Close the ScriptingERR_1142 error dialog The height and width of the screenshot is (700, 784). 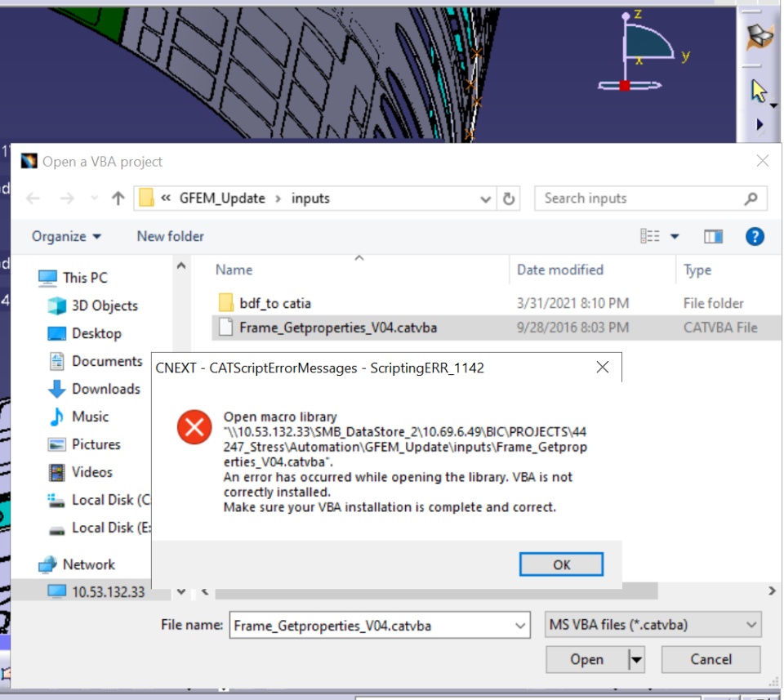(603, 368)
